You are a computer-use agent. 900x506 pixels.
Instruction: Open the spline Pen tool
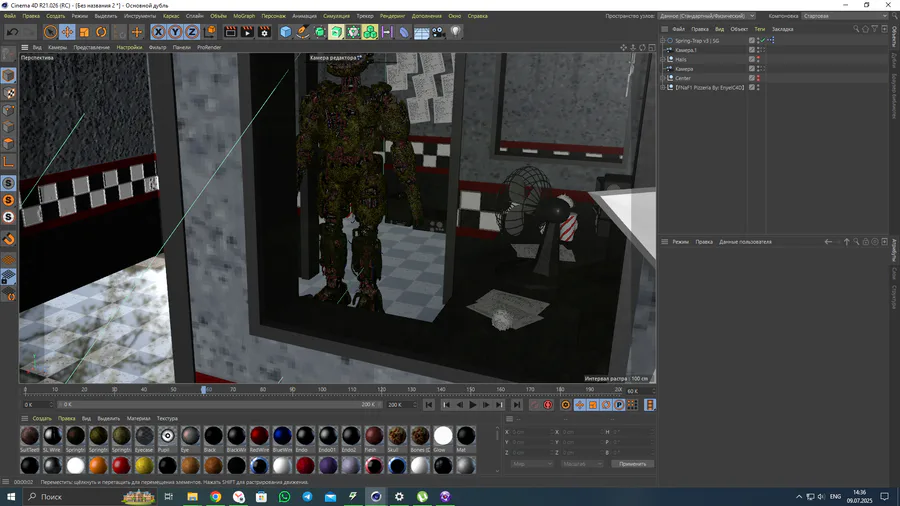point(302,32)
